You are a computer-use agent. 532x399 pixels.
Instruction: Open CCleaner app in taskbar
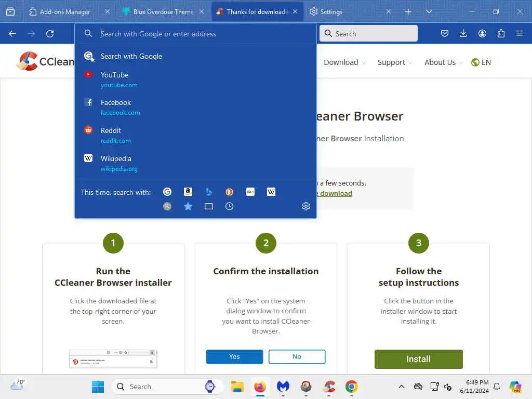(329, 387)
